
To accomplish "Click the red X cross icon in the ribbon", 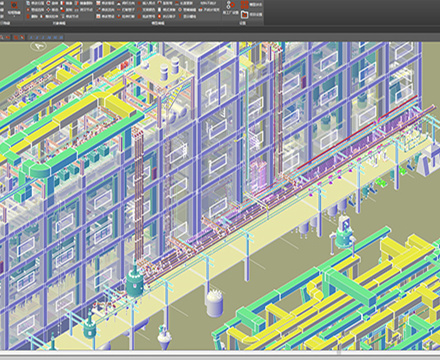I will coord(98,10).
